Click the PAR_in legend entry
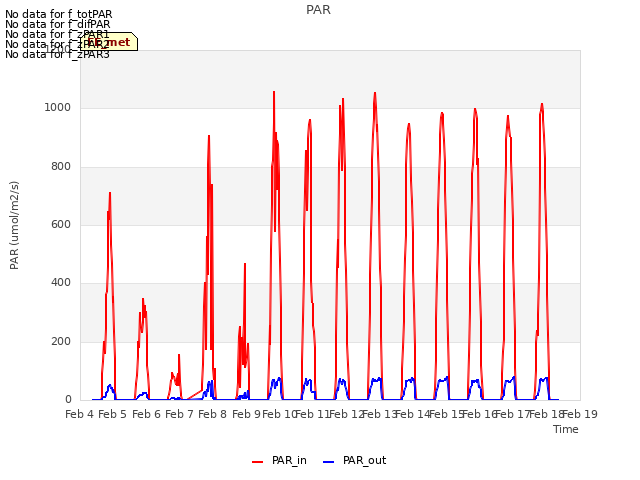640x480 pixels. point(279,460)
